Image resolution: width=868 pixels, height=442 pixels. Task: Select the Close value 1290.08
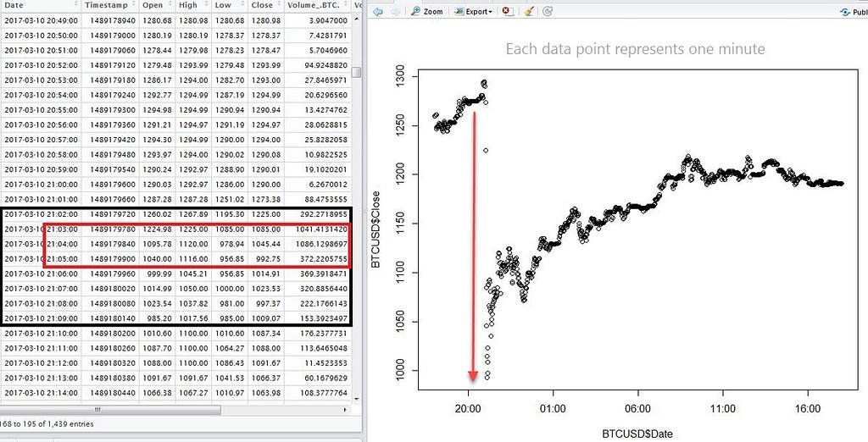click(265, 155)
